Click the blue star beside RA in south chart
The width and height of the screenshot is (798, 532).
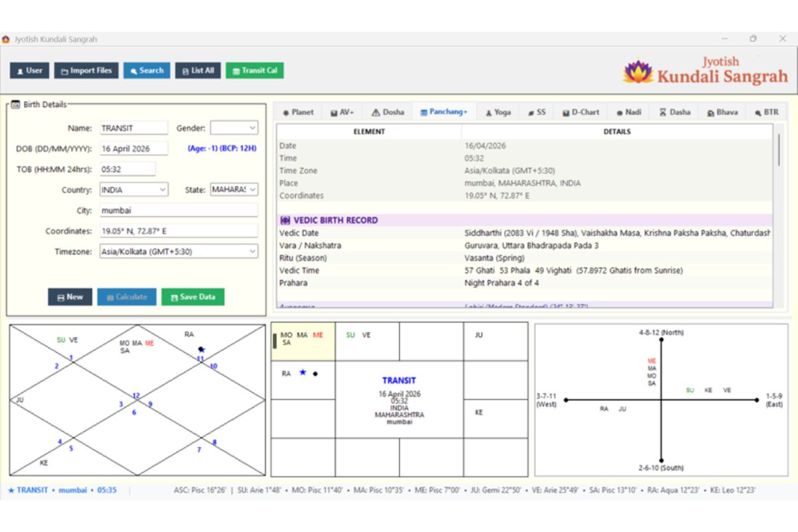click(303, 373)
